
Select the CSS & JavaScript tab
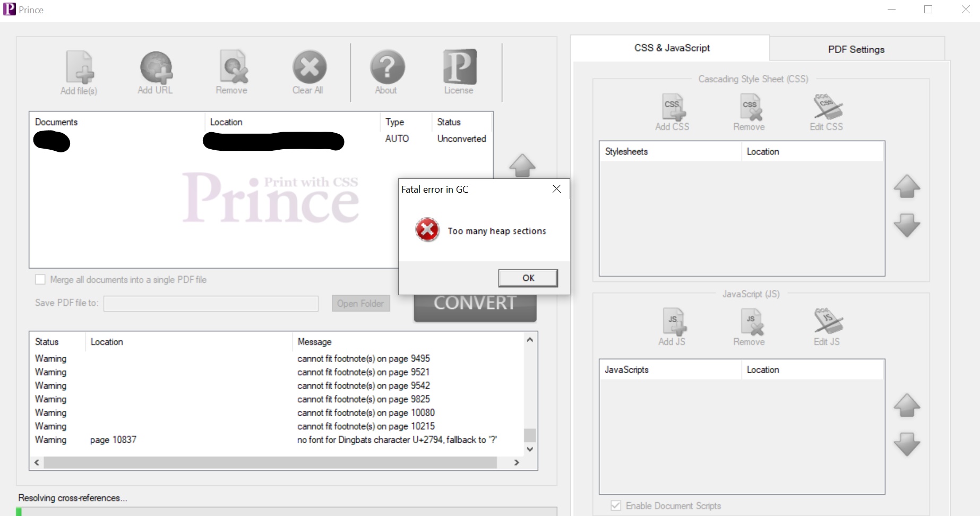672,48
